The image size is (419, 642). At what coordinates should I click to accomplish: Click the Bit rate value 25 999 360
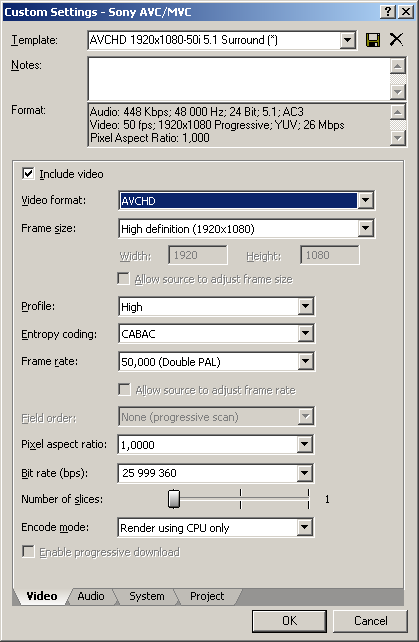[x=149, y=473]
